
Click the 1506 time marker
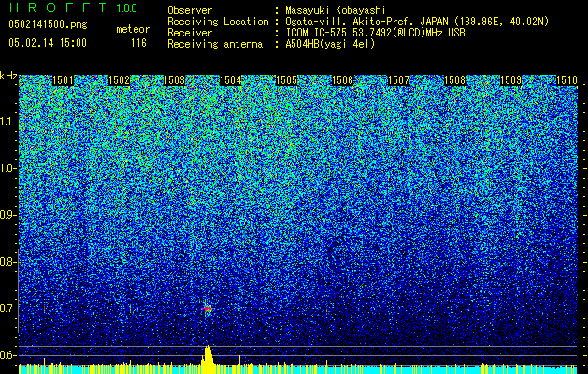pos(343,80)
